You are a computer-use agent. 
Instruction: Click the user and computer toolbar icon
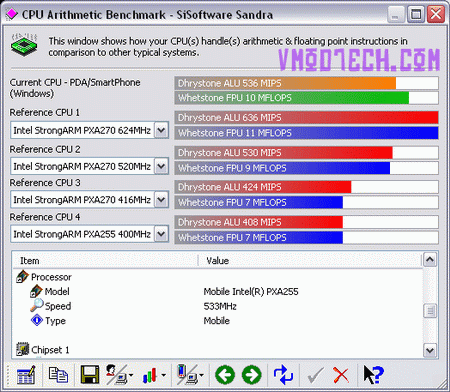(x=116, y=375)
